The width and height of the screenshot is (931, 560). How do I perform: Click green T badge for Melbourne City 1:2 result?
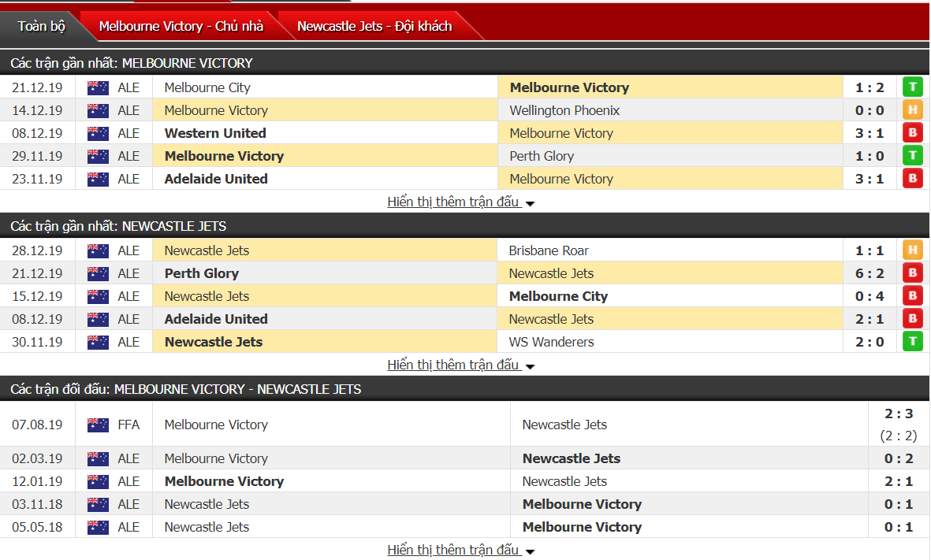[913, 87]
